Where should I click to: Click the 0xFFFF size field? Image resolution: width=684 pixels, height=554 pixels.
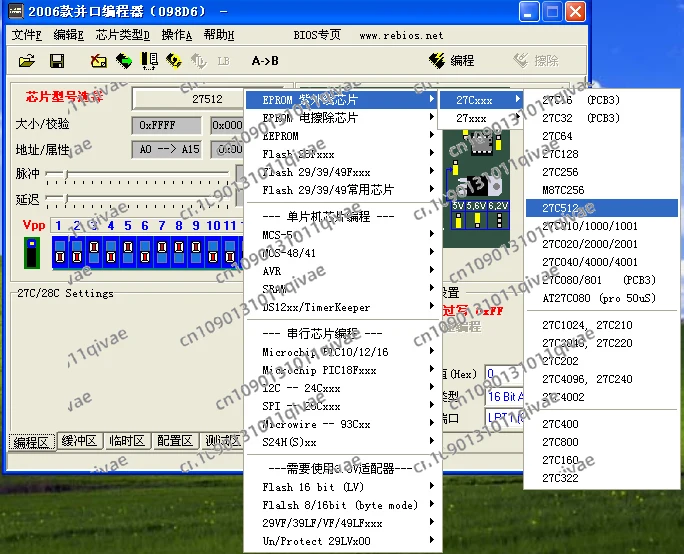point(166,125)
